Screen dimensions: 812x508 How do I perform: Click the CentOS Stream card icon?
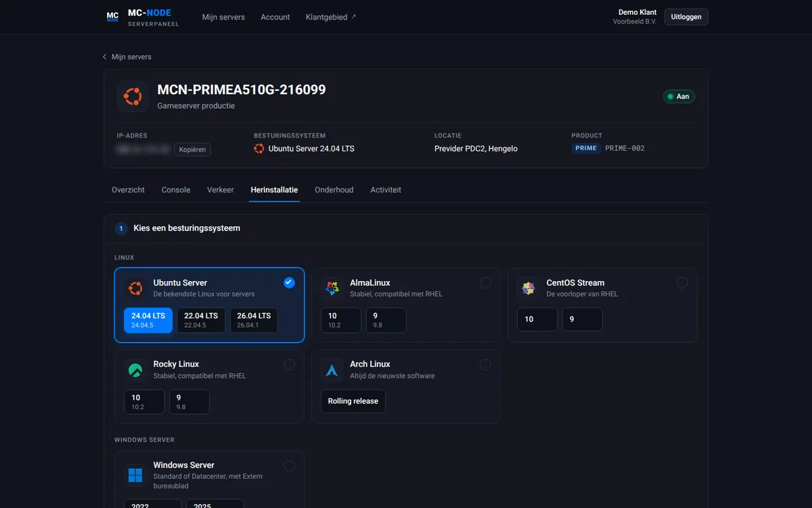[x=528, y=289]
